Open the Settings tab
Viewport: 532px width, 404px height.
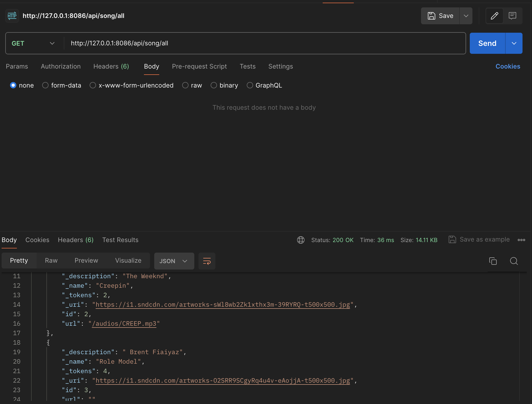pyautogui.click(x=280, y=66)
